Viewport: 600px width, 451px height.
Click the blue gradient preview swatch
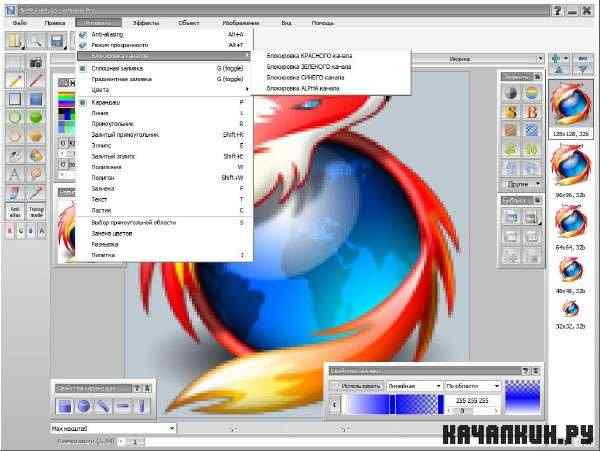(x=523, y=398)
